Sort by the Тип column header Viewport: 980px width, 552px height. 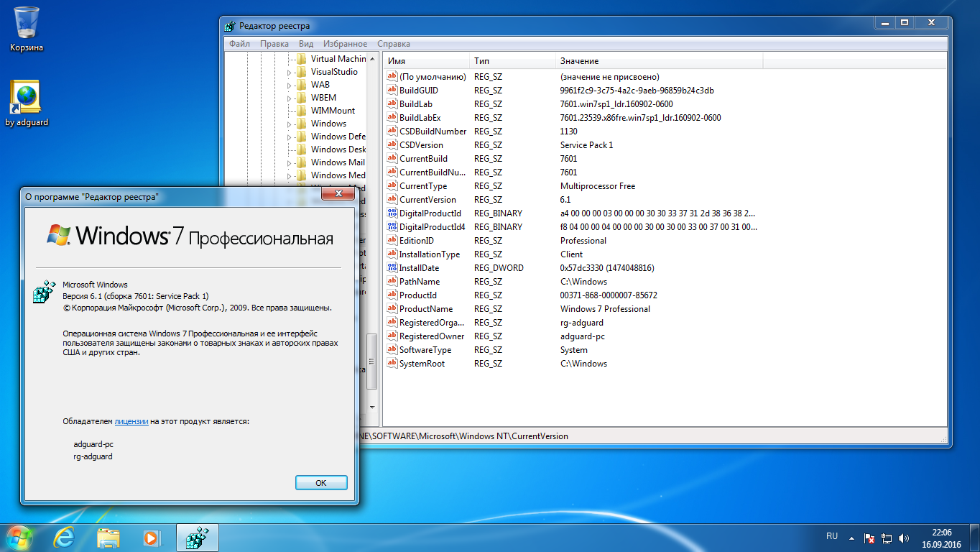tap(513, 61)
